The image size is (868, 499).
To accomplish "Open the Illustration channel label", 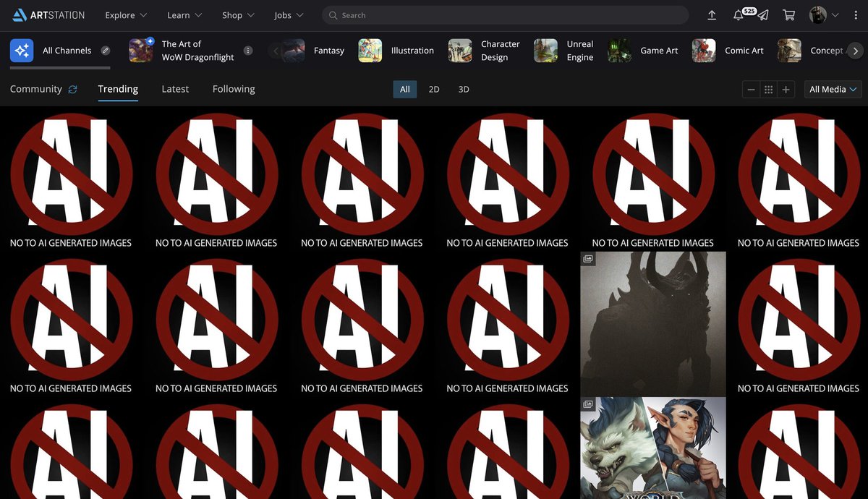I will [x=412, y=51].
